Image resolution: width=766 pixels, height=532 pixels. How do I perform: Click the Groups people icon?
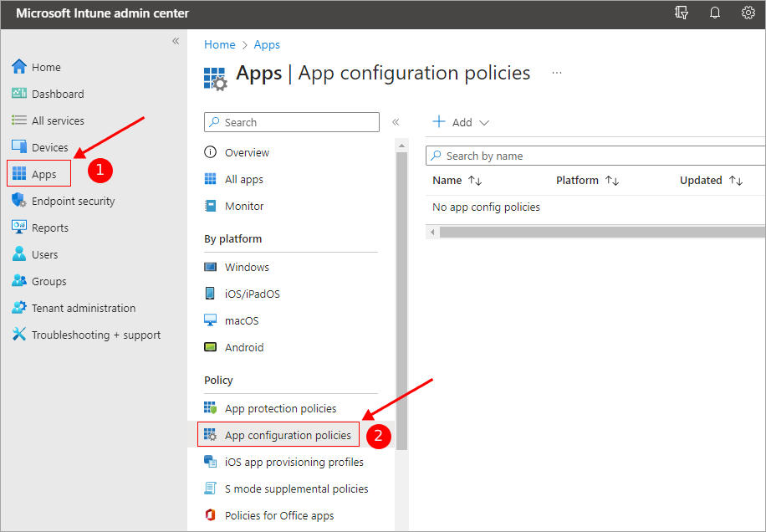click(19, 281)
